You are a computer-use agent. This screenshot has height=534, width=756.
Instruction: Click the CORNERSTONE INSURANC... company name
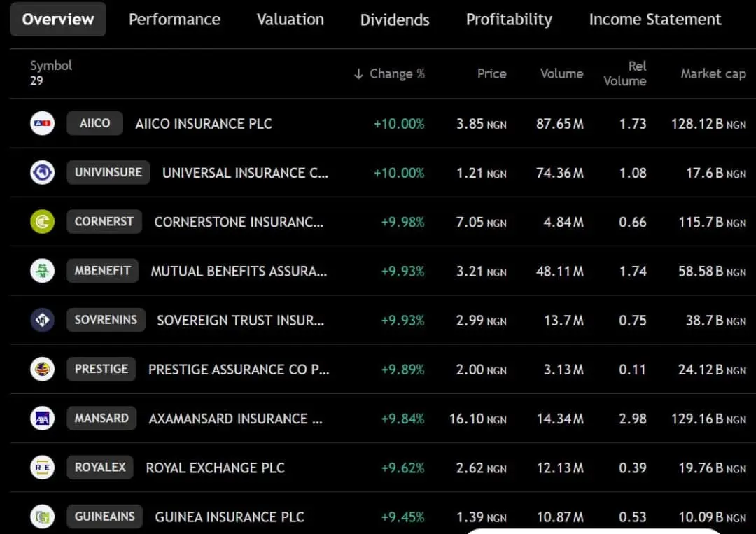(239, 222)
